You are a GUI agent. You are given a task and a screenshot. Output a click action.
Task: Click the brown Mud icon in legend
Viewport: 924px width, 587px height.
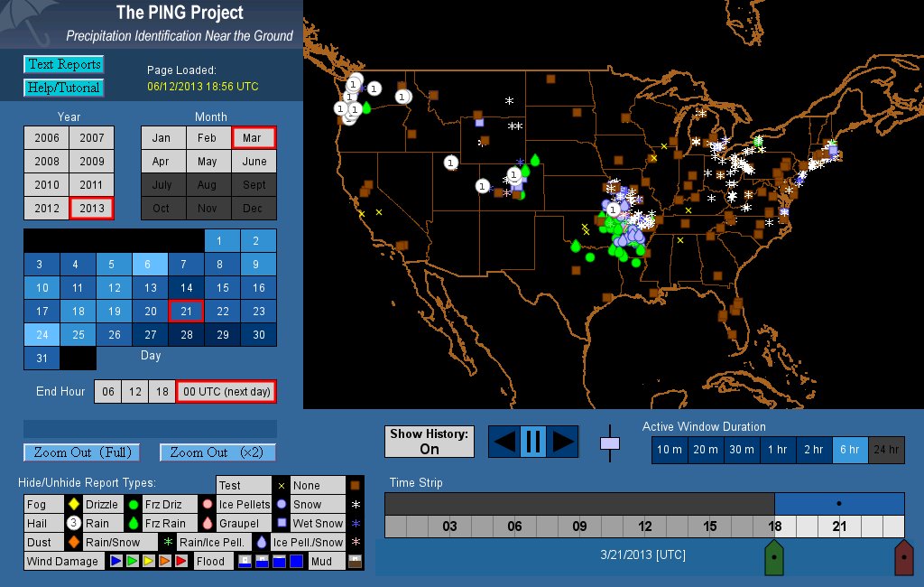[355, 562]
